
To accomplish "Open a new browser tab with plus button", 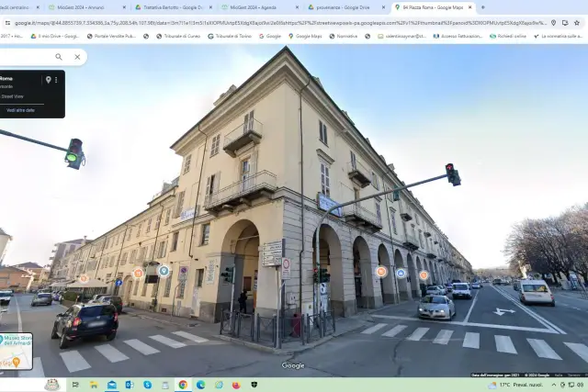I will (483, 7).
